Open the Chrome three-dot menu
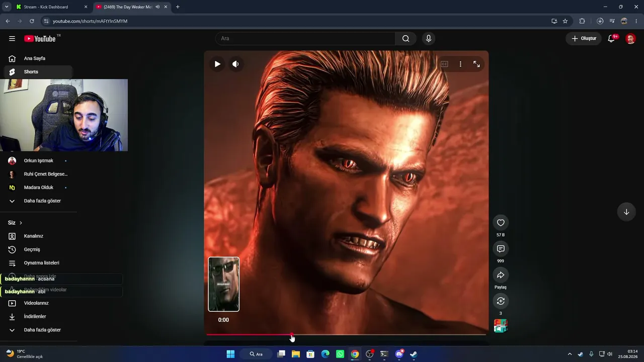Screen dimensions: 644x362 point(636,21)
